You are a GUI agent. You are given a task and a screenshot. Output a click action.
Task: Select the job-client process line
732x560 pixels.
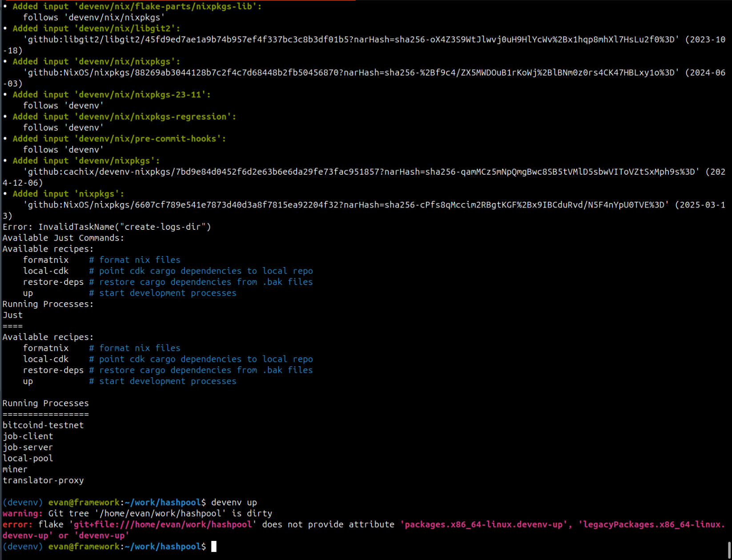(28, 436)
